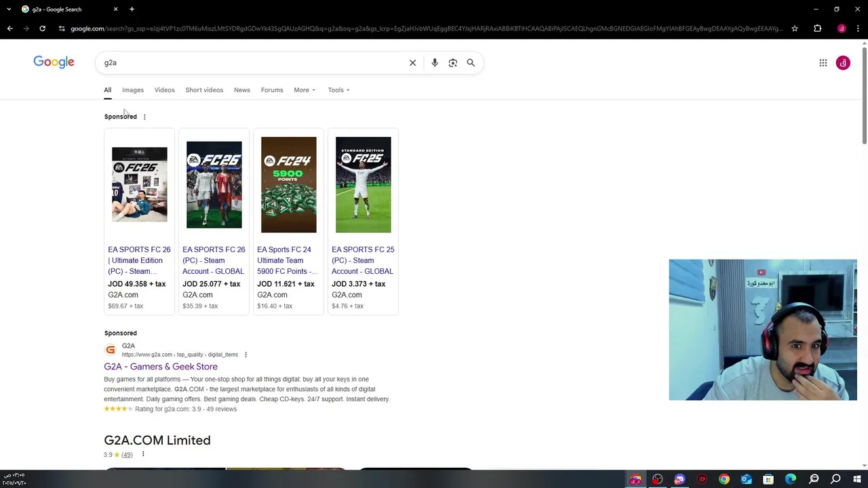This screenshot has width=868, height=488.
Task: Open the tab search dropdown arrow
Action: click(9, 9)
